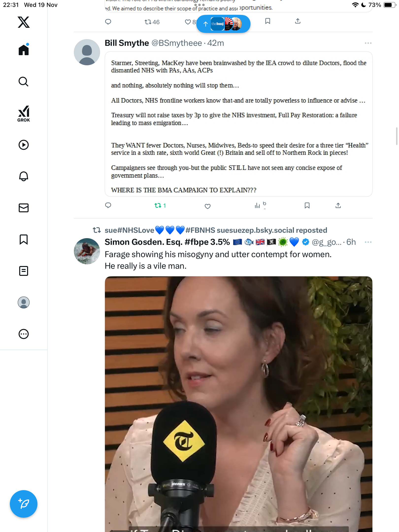
Task: Open more options for Bill Smythe's post
Action: pyautogui.click(x=368, y=43)
